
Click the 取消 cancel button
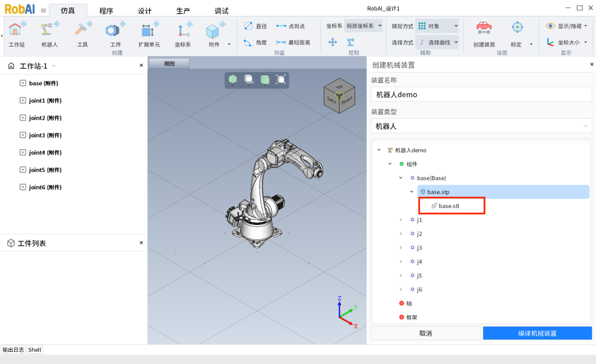pyautogui.click(x=426, y=333)
